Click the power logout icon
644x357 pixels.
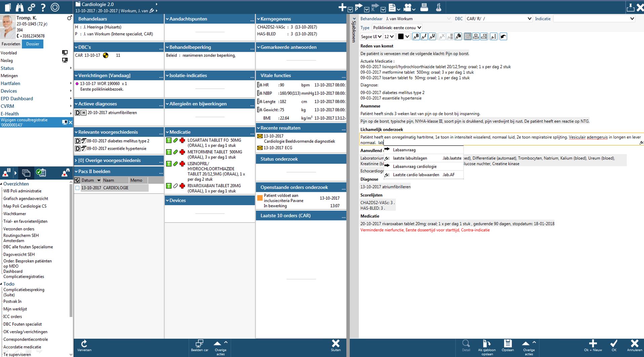click(x=55, y=7)
